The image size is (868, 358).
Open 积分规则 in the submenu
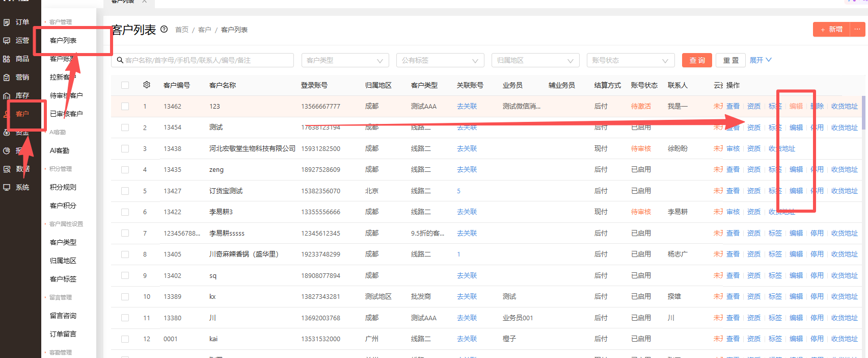point(63,187)
